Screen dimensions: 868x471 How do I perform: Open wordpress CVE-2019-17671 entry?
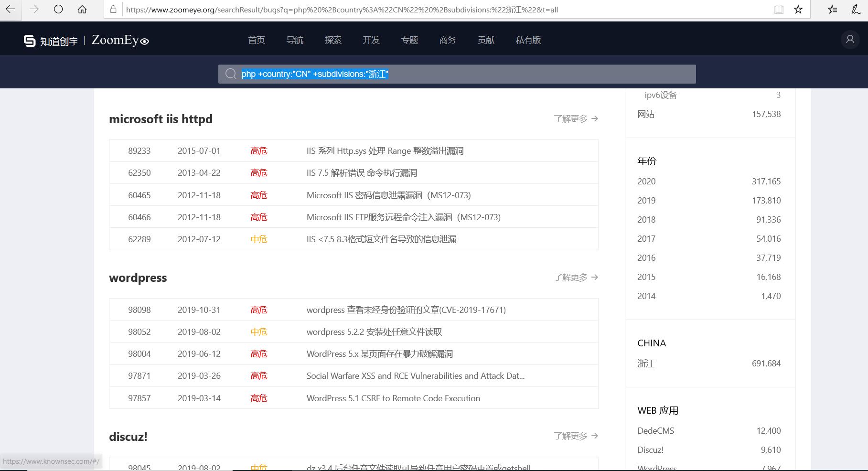pyautogui.click(x=406, y=310)
